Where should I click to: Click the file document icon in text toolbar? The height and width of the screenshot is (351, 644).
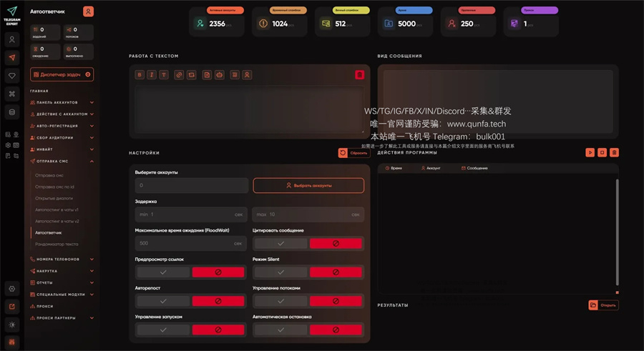[x=207, y=75]
